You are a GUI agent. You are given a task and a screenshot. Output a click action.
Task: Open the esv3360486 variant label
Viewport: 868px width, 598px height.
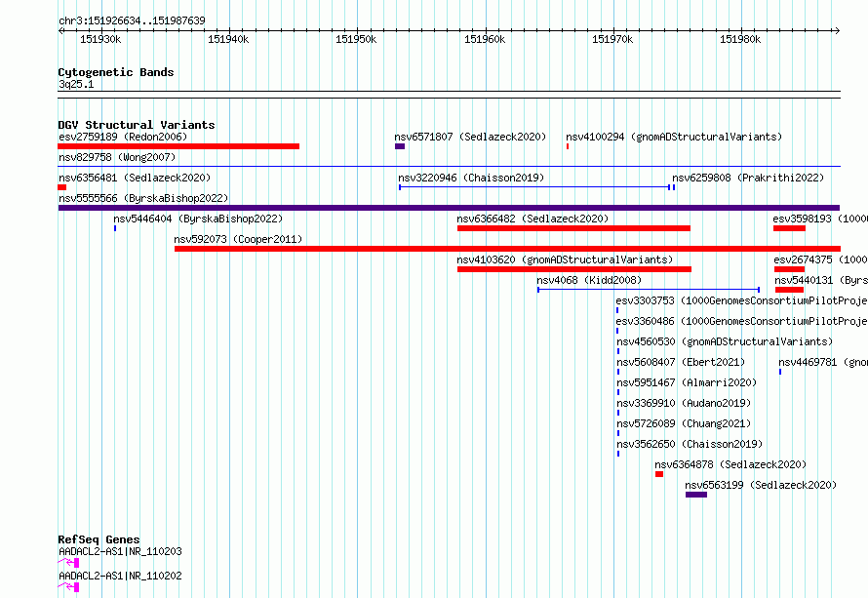[x=741, y=321]
